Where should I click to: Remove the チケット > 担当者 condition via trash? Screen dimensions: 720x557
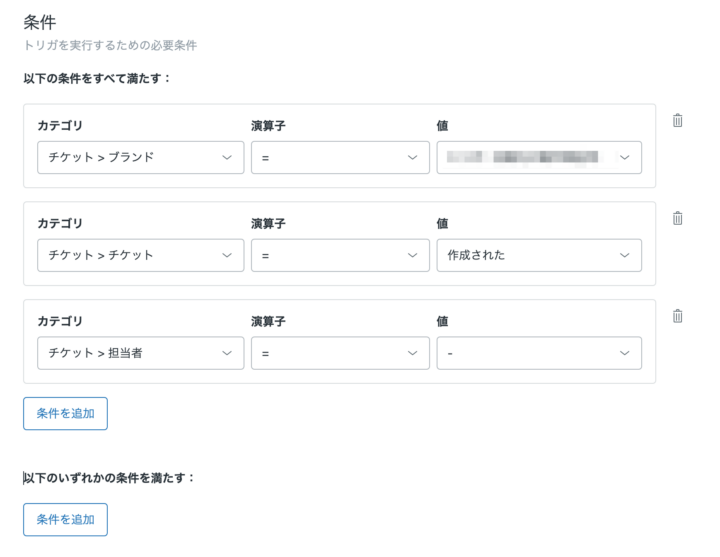[677, 316]
